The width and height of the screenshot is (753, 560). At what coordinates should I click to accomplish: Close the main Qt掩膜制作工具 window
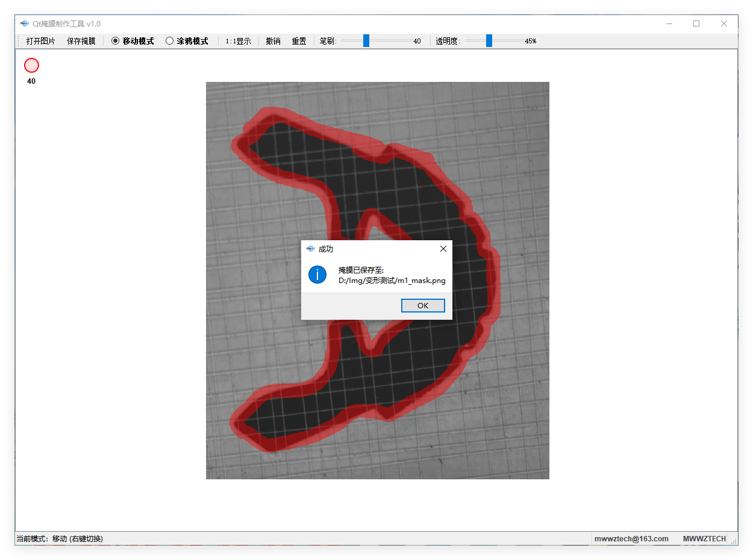click(724, 23)
